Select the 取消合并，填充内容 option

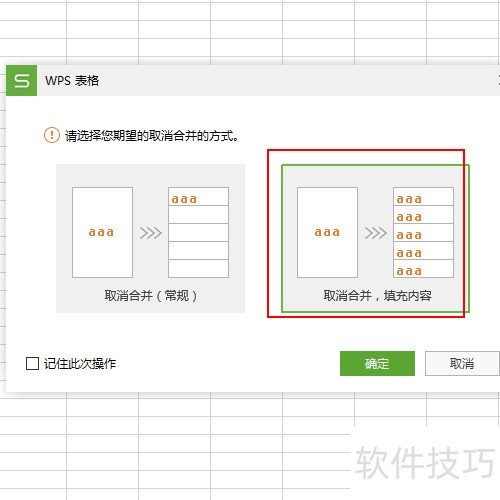(375, 238)
